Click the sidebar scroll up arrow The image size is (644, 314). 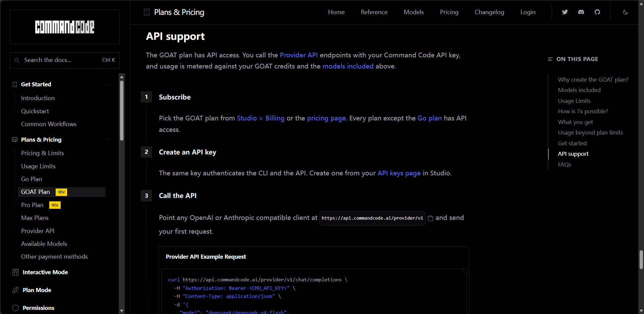(122, 77)
